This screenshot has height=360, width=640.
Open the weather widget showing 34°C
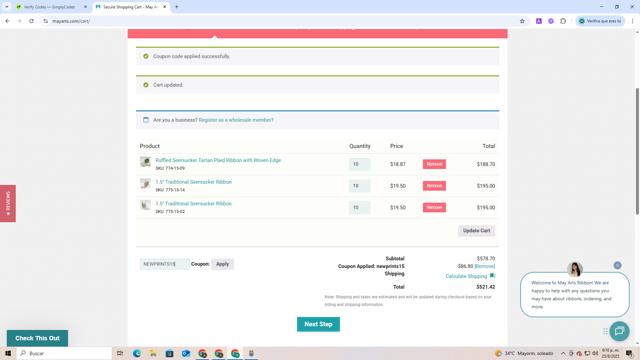coord(524,353)
